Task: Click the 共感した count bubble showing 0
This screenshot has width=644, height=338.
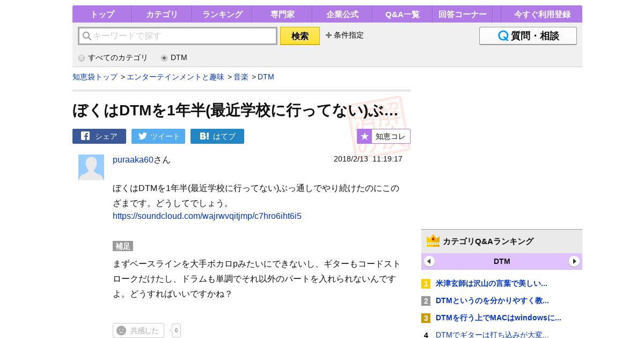Action: pos(176,330)
